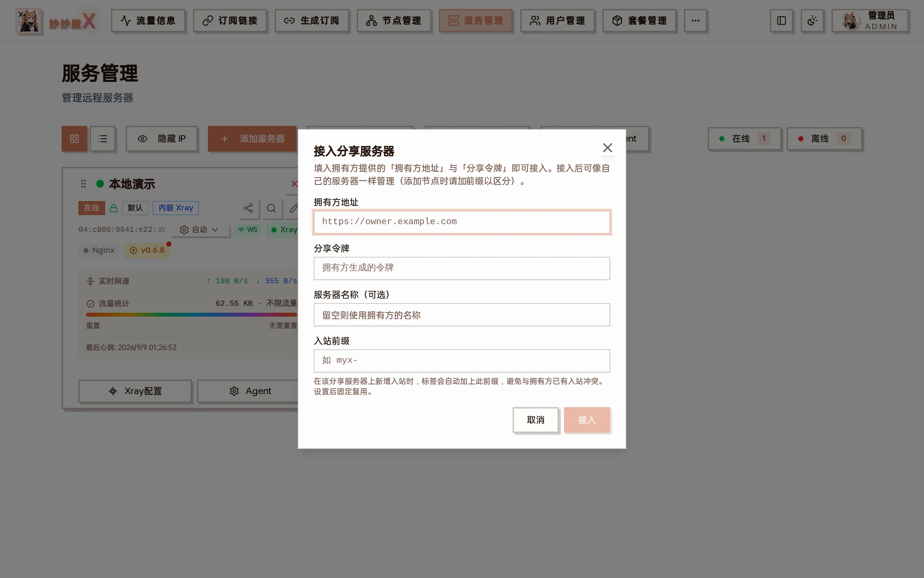Open the Xray配置 button
This screenshot has height=578, width=924.
[135, 391]
